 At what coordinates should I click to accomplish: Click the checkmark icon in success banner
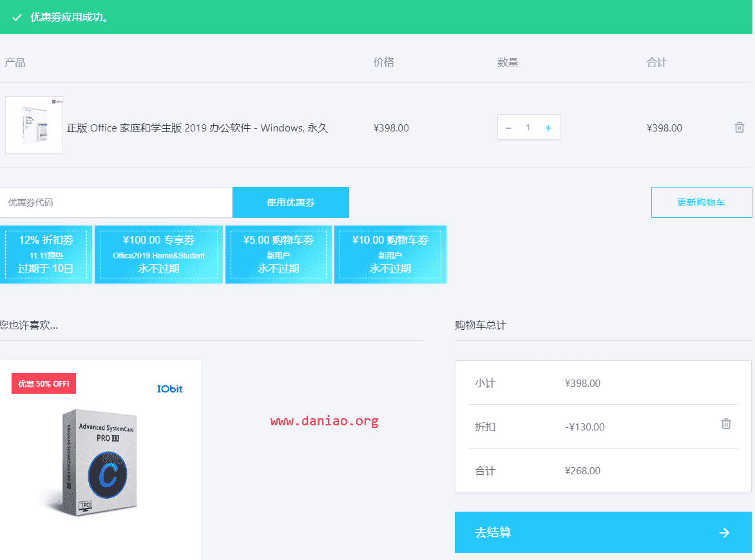coord(17,17)
